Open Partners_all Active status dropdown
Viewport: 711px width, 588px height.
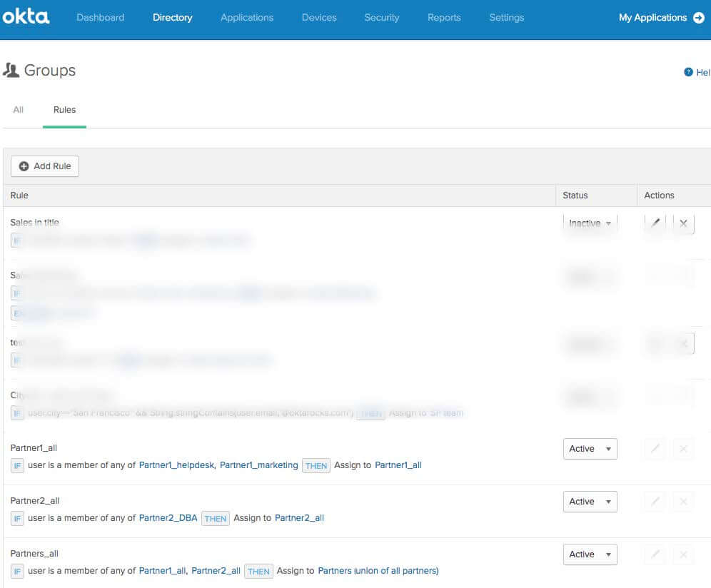click(x=590, y=554)
